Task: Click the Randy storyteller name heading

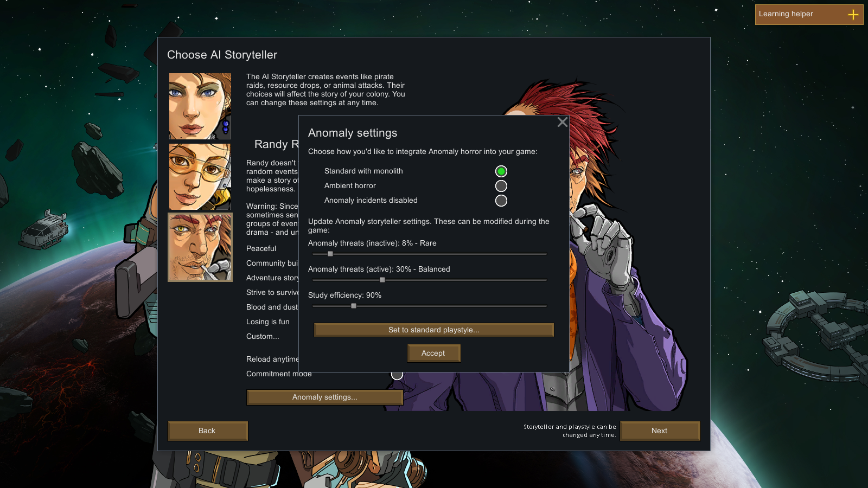Action: point(277,144)
